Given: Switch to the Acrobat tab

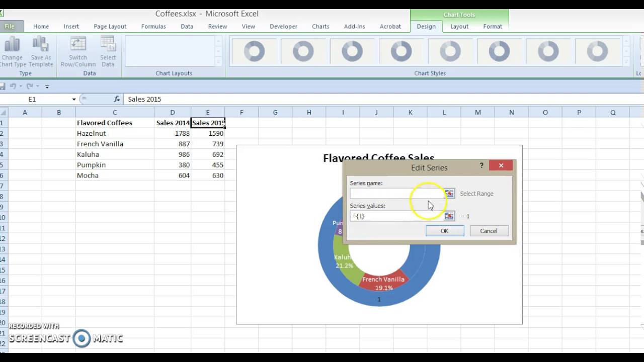Looking at the screenshot, I should [x=390, y=26].
